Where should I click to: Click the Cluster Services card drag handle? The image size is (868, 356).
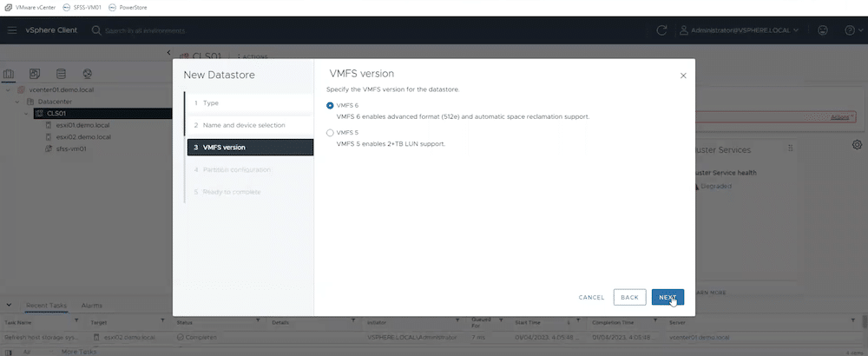point(791,148)
